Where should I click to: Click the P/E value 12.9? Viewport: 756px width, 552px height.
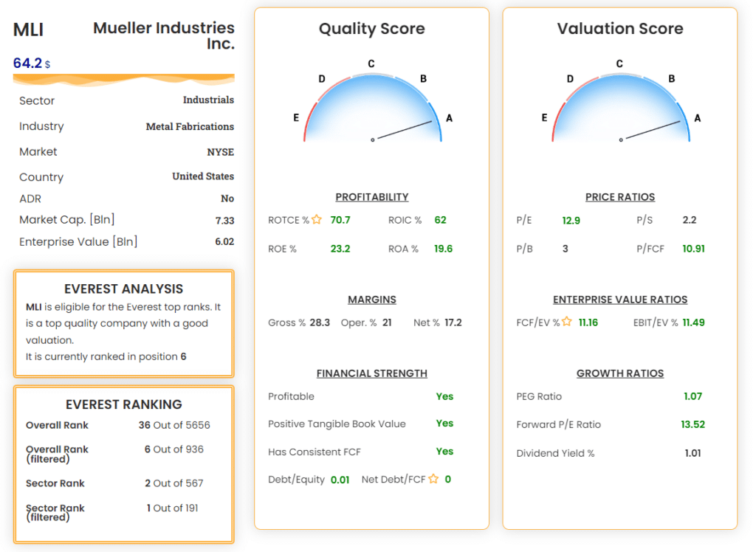point(571,221)
